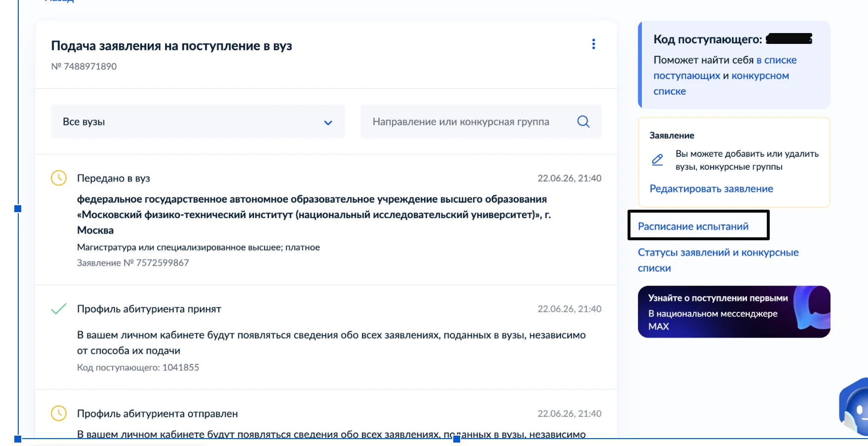Click the timestamp beside Профиль абитуриента принят

569,309
